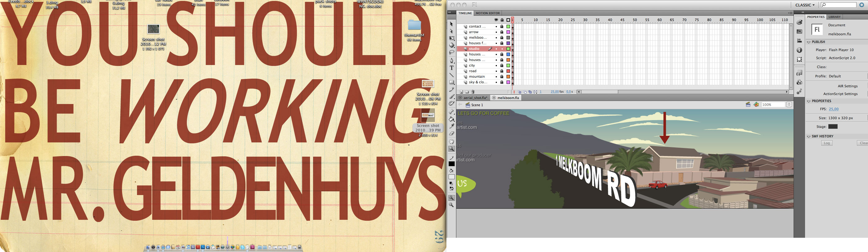This screenshot has width=868, height=252.
Task: Hide the road layer
Action: pos(496,71)
